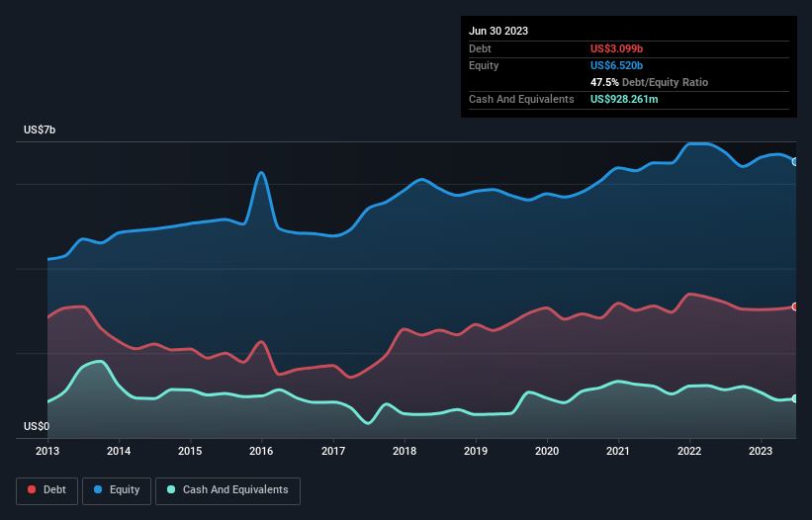Toggle the Equity series legend button

coord(117,490)
